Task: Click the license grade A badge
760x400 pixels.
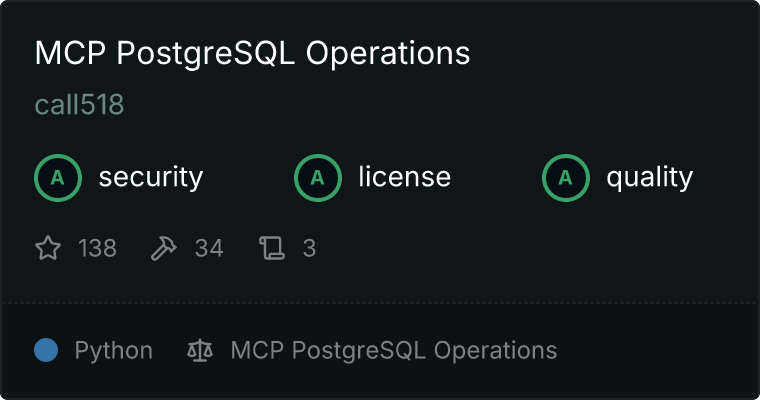Action: tap(318, 178)
